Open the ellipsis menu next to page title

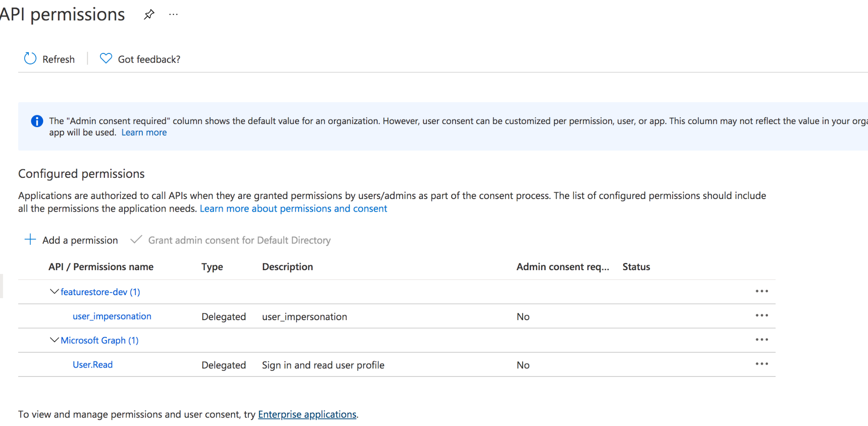tap(173, 15)
